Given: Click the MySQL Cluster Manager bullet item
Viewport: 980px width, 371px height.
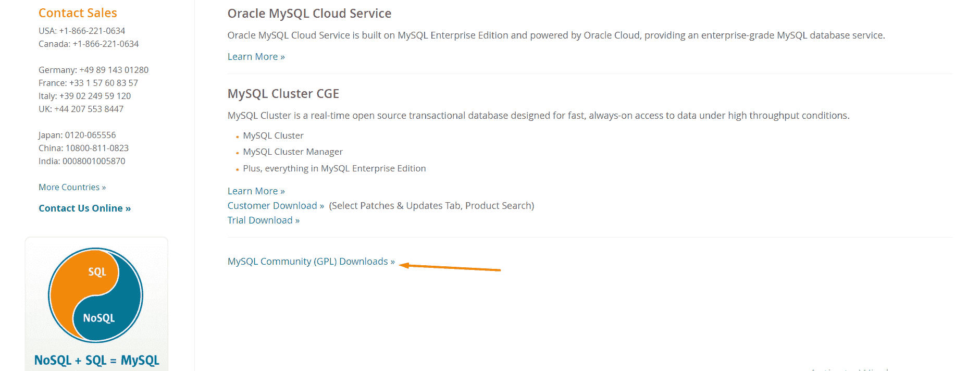Looking at the screenshot, I should (293, 152).
